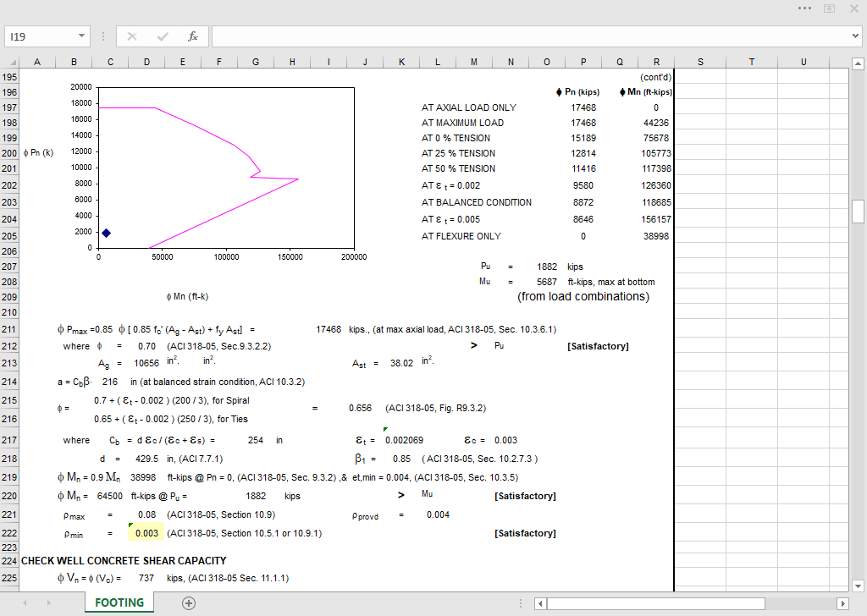Viewport: 867px width, 616px height.
Task: Click the 17468 kips value in row 211
Action: (329, 329)
